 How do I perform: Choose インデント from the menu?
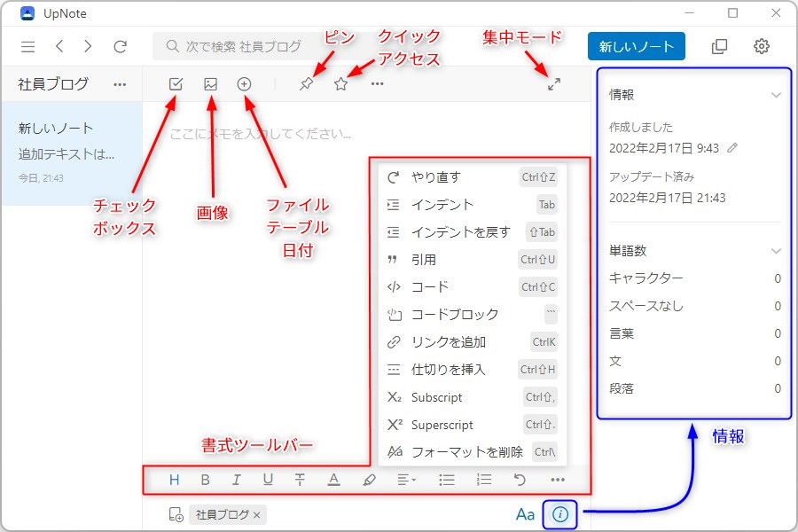(472, 205)
